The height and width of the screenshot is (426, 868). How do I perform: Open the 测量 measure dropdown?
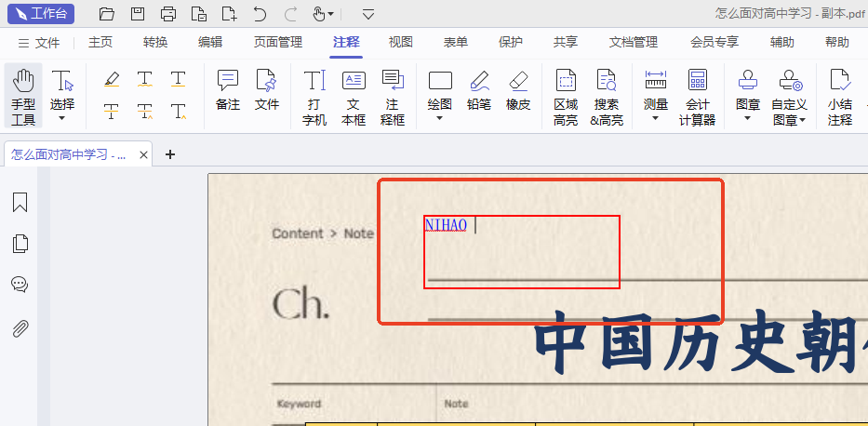click(x=656, y=118)
